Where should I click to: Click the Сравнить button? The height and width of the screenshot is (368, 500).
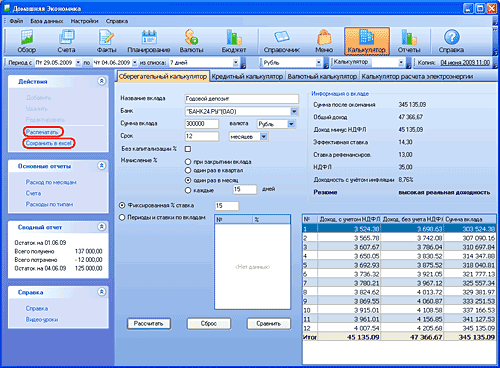tap(269, 323)
